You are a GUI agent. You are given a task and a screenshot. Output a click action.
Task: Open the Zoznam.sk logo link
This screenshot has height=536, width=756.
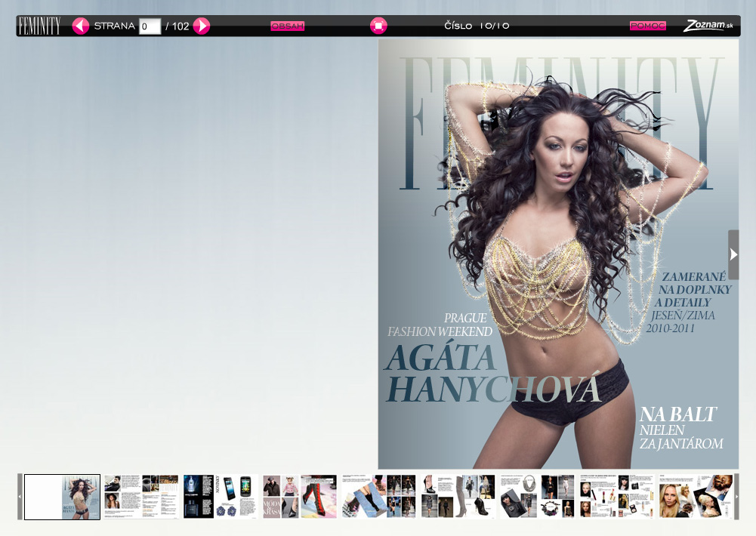(x=708, y=26)
